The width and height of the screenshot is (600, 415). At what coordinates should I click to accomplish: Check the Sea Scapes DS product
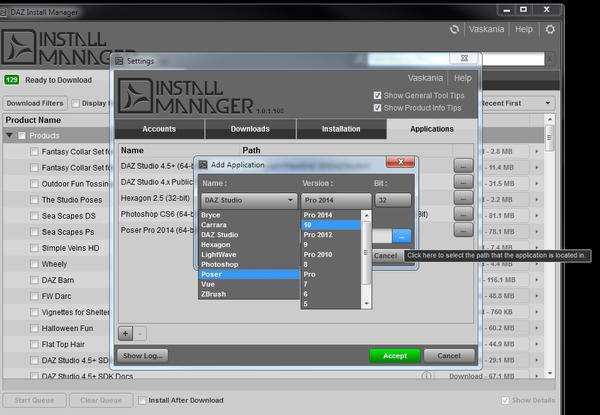click(x=34, y=216)
